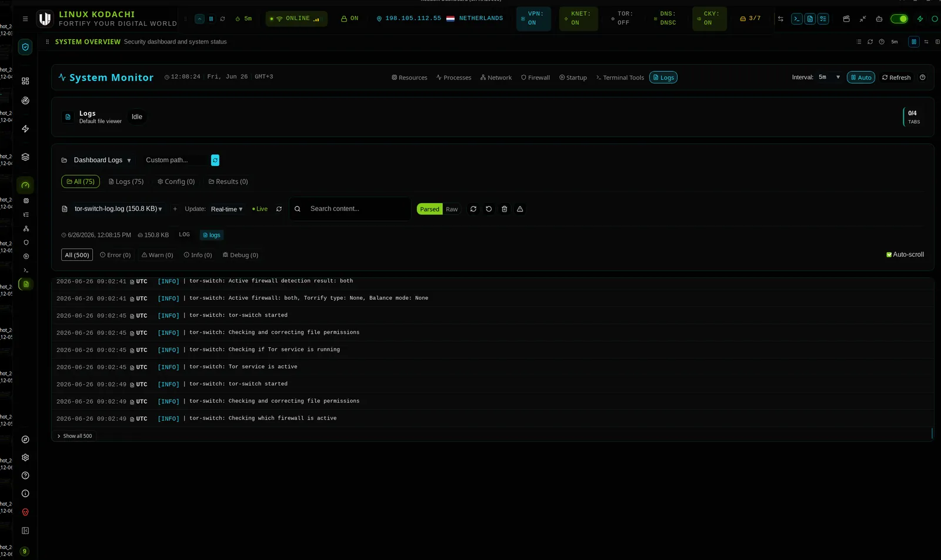Click the help icon beside Refresh button
The width and height of the screenshot is (941, 560).
pyautogui.click(x=922, y=78)
